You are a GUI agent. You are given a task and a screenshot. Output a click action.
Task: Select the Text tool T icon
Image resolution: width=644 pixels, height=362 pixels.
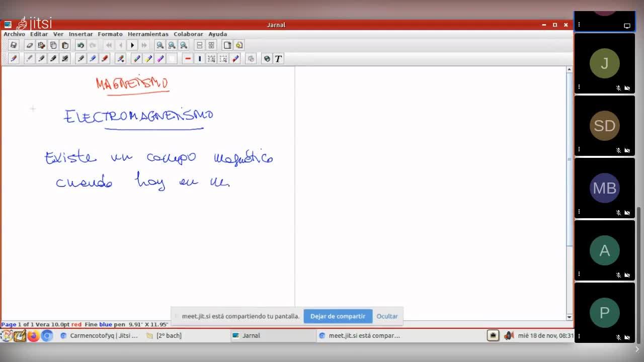click(x=278, y=59)
